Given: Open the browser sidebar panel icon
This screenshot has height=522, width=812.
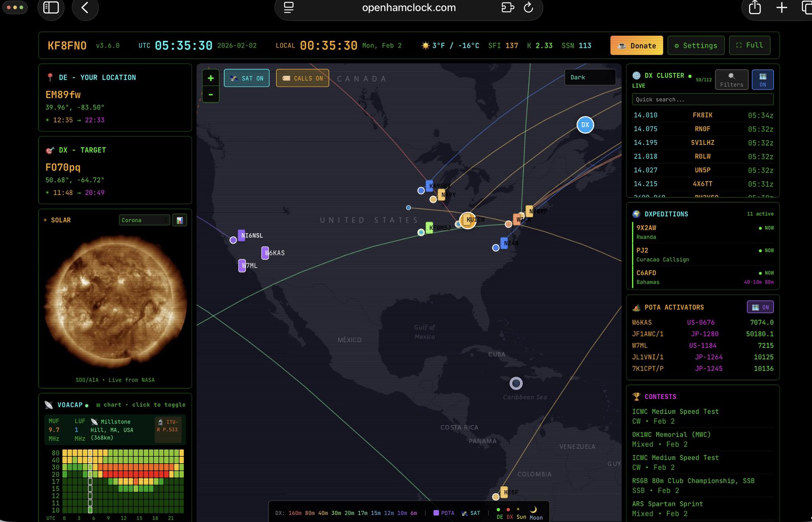Looking at the screenshot, I should click(51, 8).
